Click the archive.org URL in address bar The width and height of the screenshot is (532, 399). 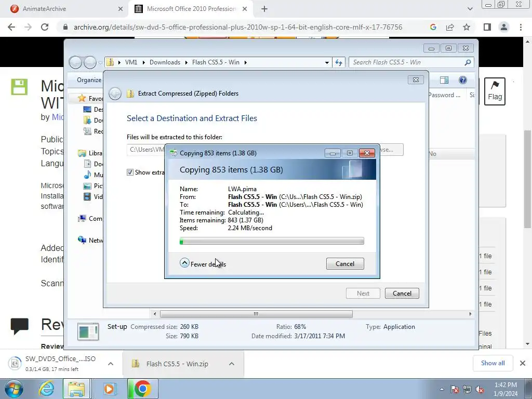coord(238,27)
